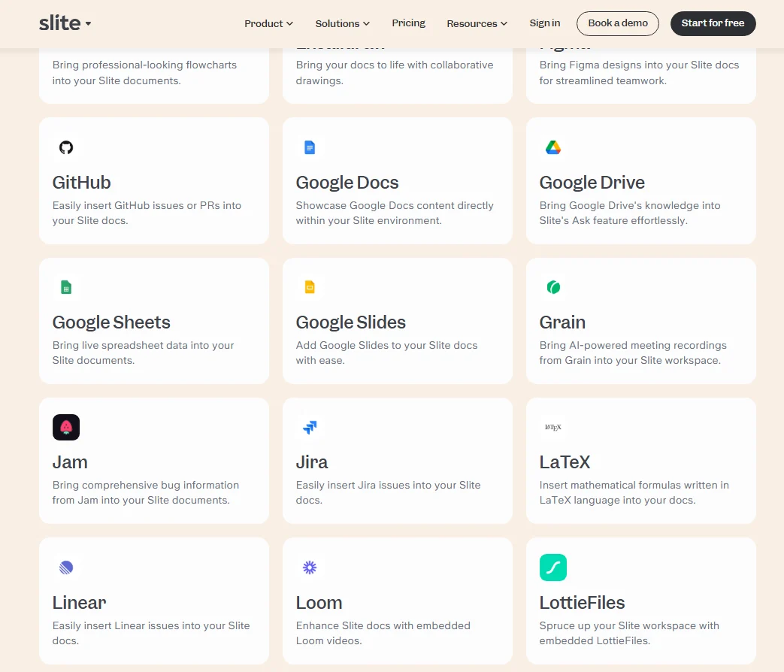Click the LaTeX logo icon
The image size is (784, 672).
(x=553, y=428)
